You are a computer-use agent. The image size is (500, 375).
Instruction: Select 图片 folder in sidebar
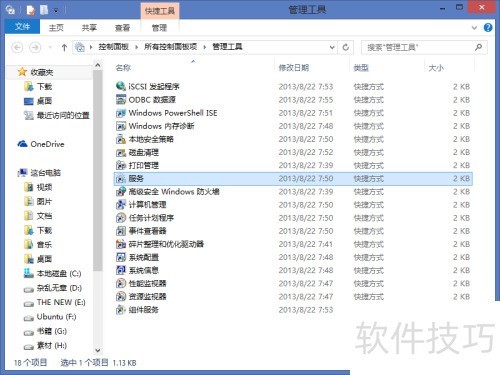(44, 201)
